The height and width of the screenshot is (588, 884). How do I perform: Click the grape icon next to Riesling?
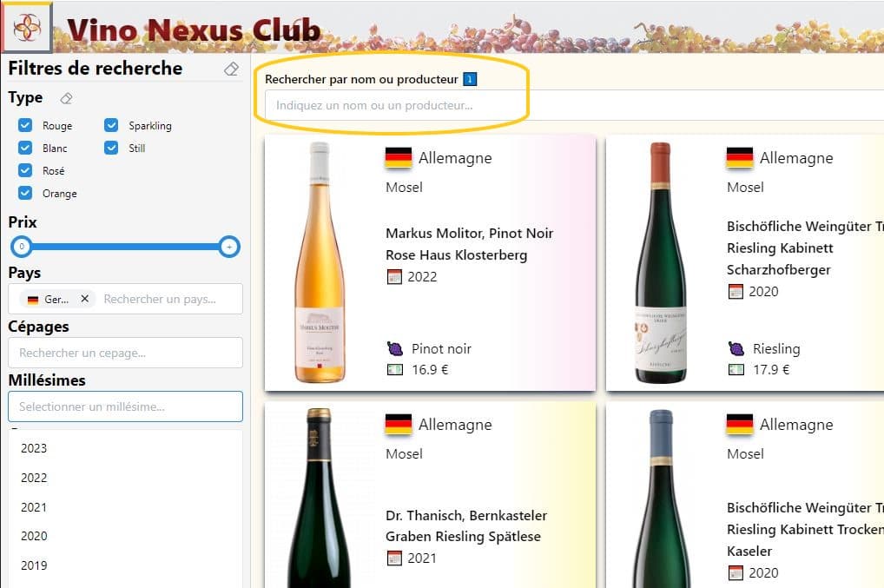[x=736, y=349]
